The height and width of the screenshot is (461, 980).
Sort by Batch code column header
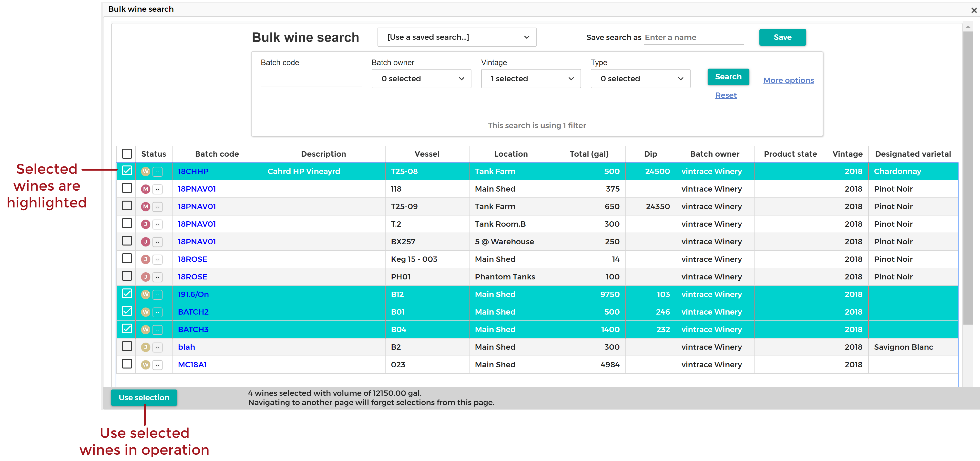click(217, 154)
